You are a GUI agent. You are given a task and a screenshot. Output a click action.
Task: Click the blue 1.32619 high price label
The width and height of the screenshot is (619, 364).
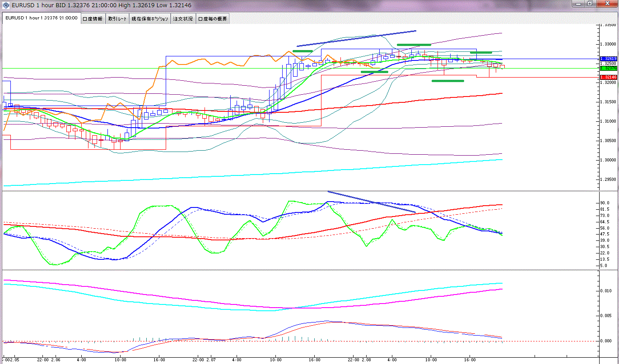[x=609, y=59]
